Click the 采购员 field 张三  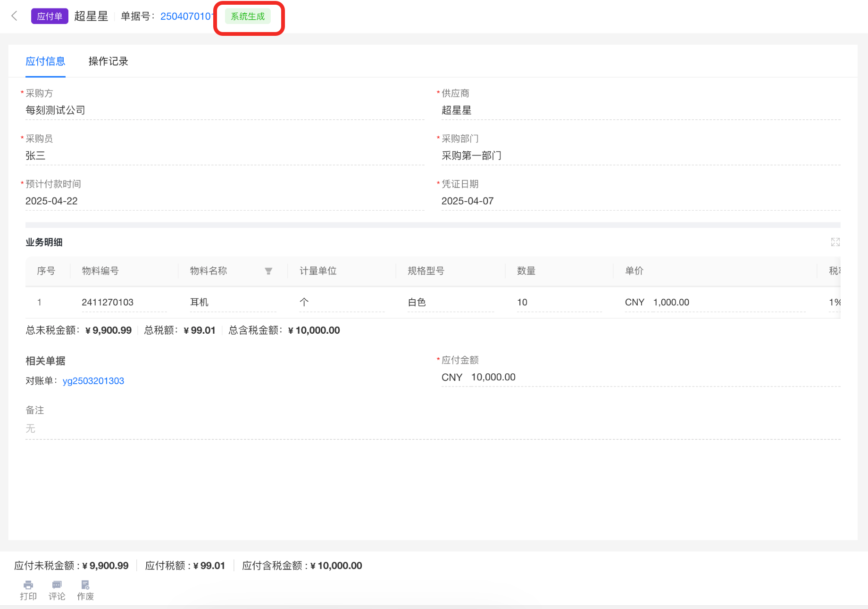pyautogui.click(x=225, y=156)
